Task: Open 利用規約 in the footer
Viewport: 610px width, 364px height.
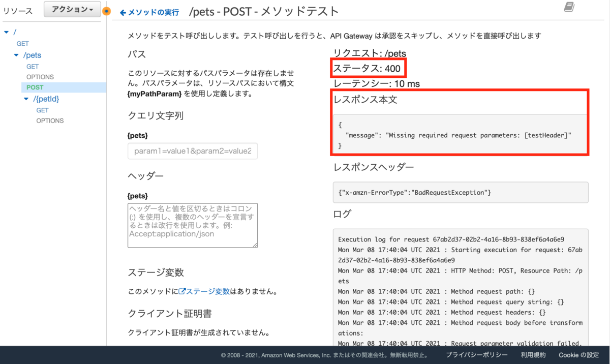Action: tap(533, 355)
